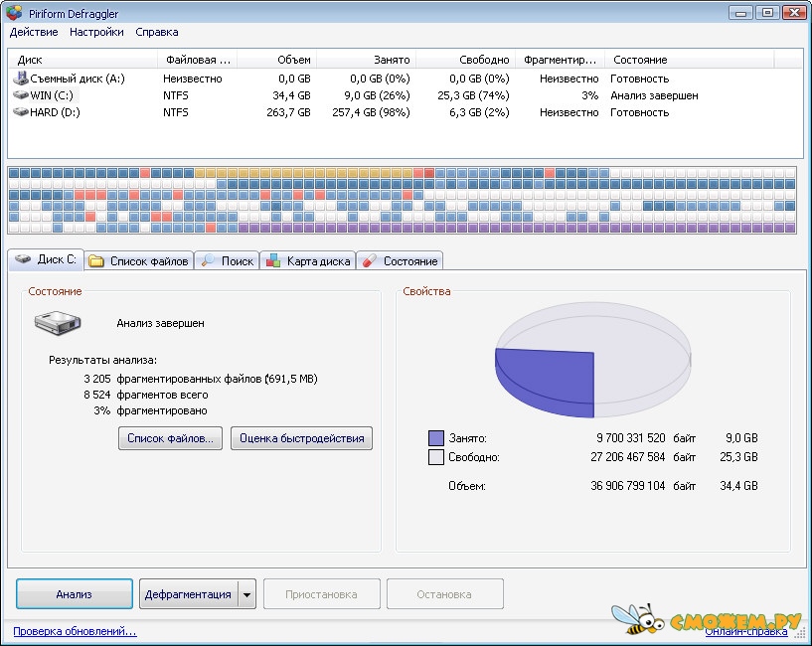Open the Действие menu

click(34, 32)
